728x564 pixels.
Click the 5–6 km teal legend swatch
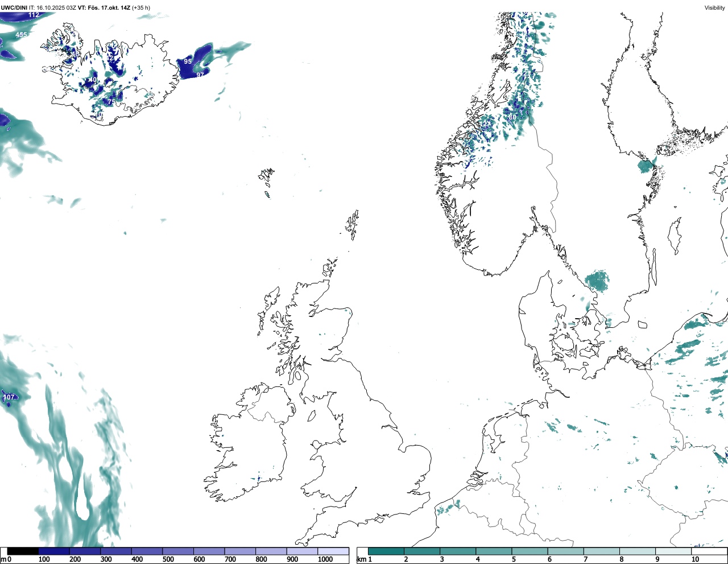[530, 551]
